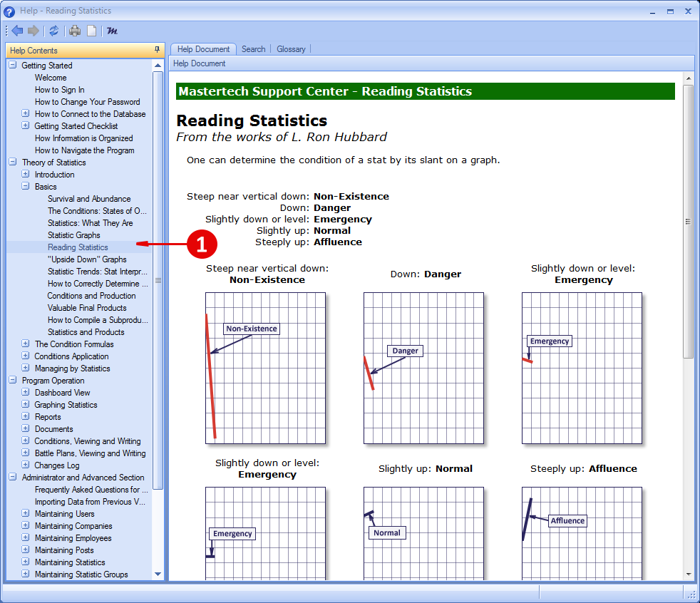The height and width of the screenshot is (603, 700).
Task: Expand How to Connect to the Database
Action: pyautogui.click(x=26, y=113)
